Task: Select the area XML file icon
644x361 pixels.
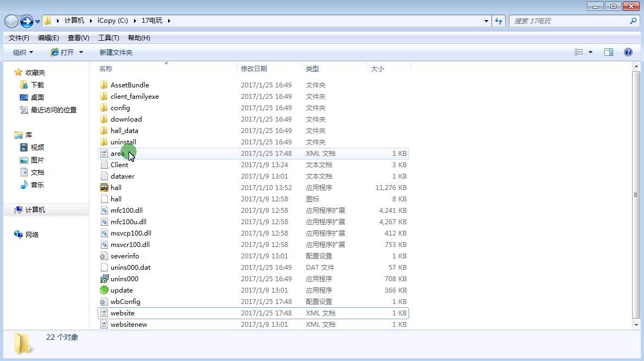Action: pyautogui.click(x=104, y=154)
